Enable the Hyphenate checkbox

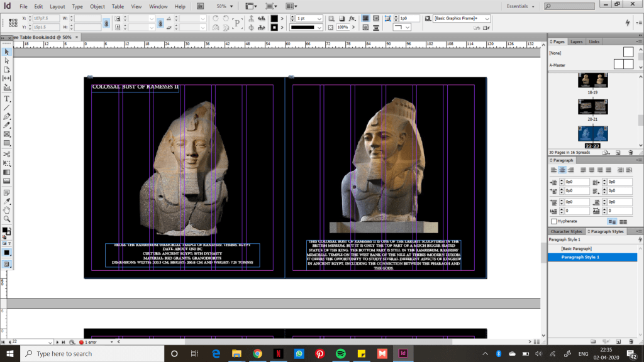[554, 221]
